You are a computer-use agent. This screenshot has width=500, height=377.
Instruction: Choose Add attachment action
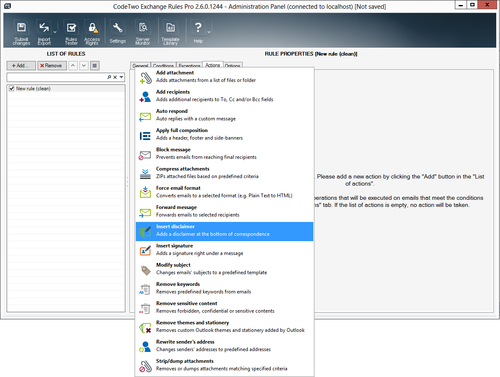click(x=224, y=77)
